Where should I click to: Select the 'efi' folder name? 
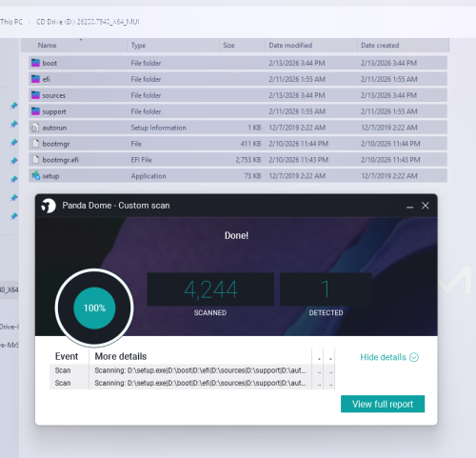[47, 79]
